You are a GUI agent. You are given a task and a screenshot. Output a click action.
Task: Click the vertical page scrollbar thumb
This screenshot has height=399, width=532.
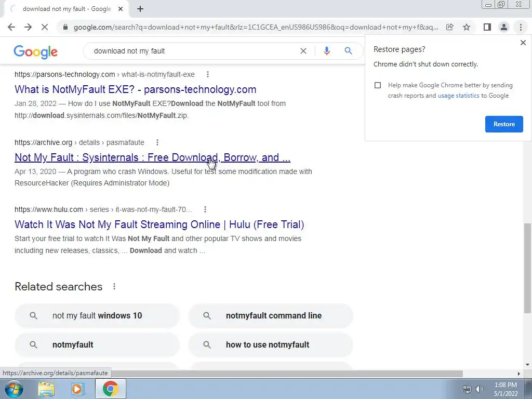click(527, 268)
